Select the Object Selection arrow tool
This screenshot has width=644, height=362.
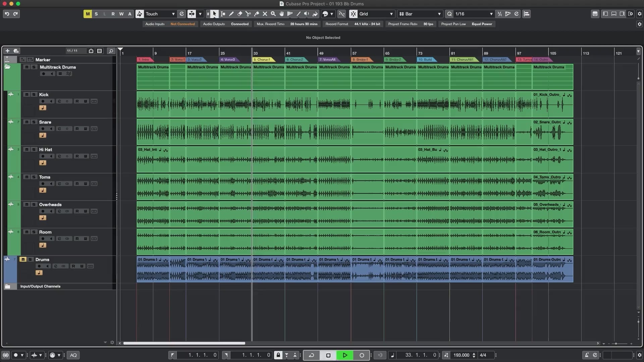(x=214, y=14)
